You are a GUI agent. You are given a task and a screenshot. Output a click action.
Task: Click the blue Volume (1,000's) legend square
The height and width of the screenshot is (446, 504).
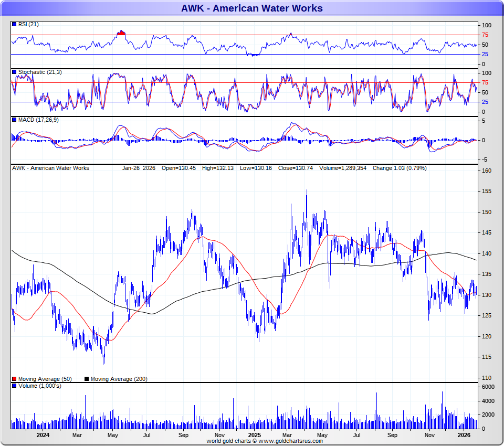(x=14, y=386)
